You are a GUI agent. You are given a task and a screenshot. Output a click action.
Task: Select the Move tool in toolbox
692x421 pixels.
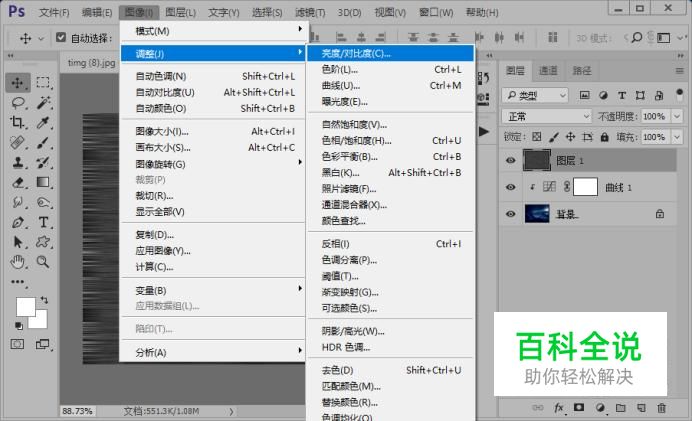[x=18, y=83]
